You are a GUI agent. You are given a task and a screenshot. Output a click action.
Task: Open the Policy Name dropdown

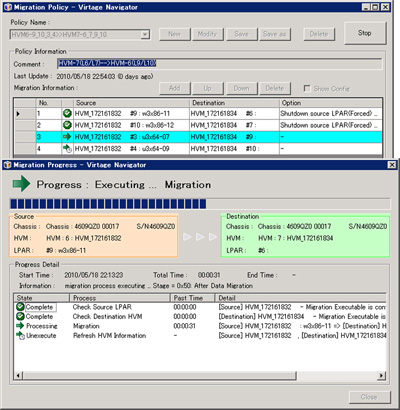145,34
